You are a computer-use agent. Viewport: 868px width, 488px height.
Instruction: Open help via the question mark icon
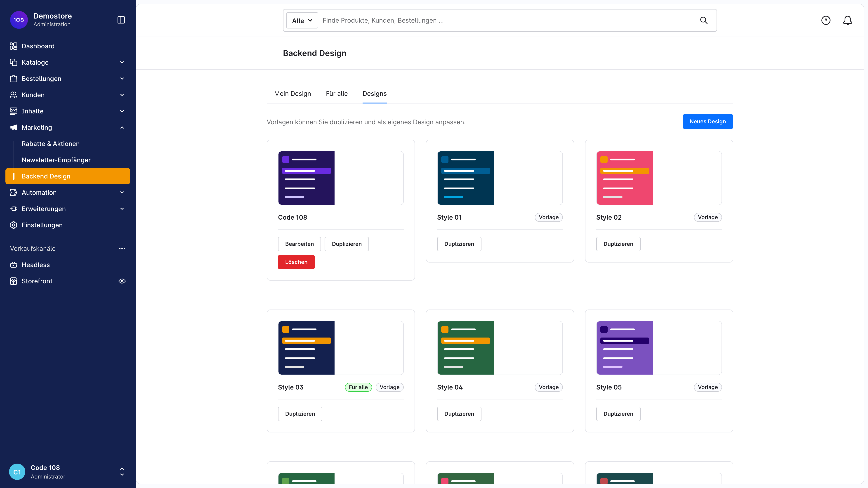pos(826,20)
